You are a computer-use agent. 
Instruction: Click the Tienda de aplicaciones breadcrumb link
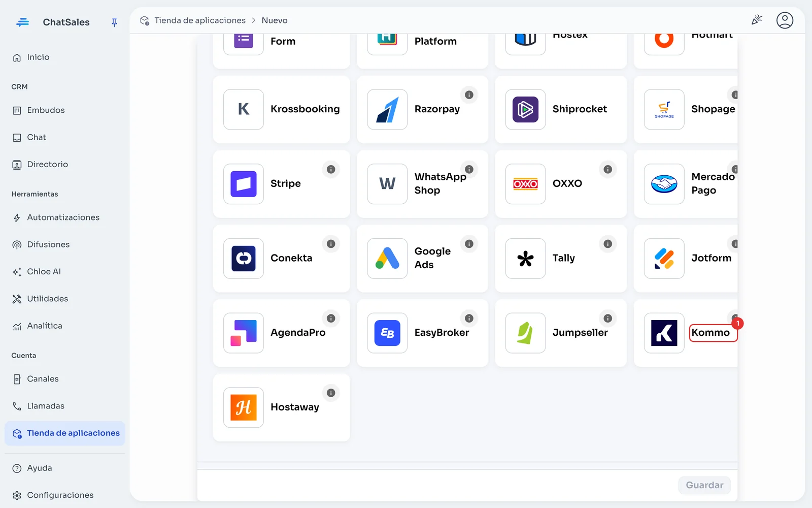[199, 20]
